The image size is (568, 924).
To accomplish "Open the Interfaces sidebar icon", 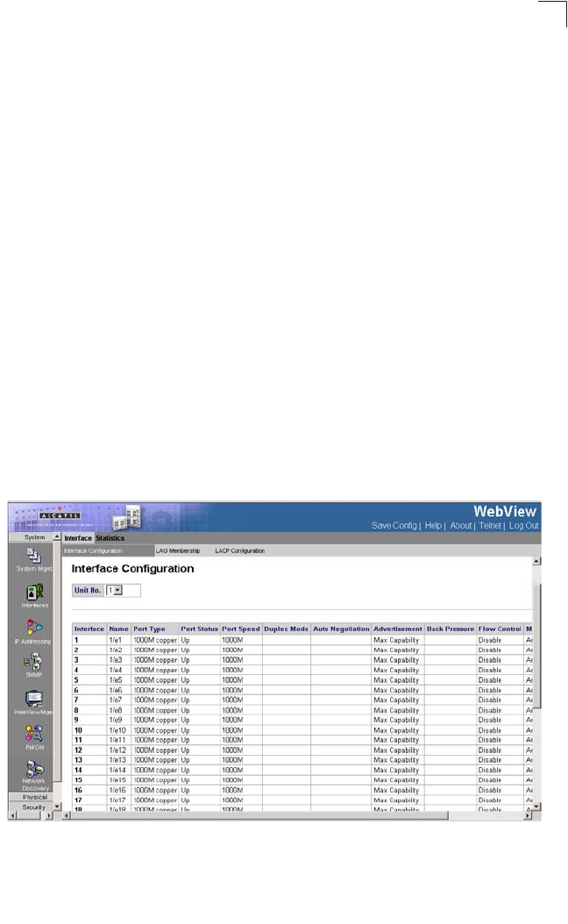I will [x=34, y=593].
